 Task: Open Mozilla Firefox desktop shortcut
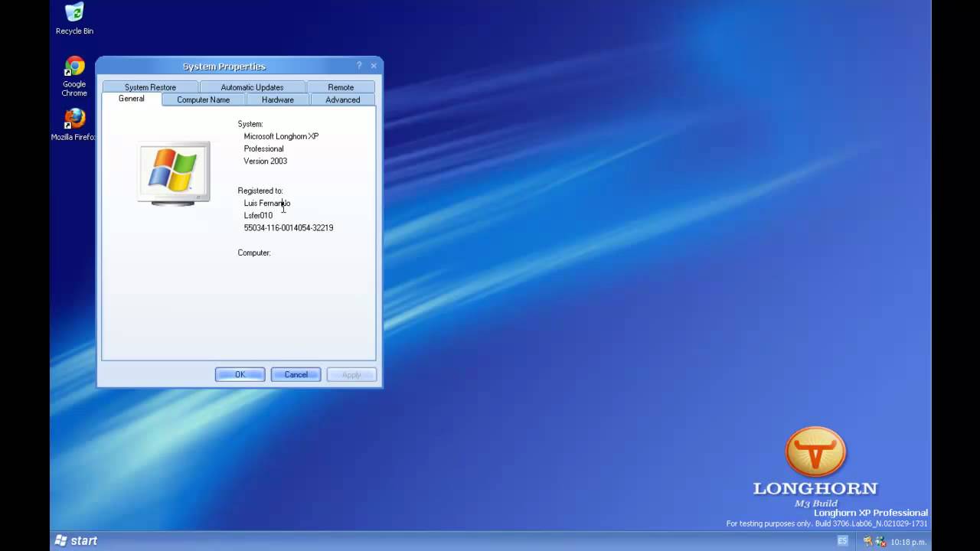click(73, 125)
